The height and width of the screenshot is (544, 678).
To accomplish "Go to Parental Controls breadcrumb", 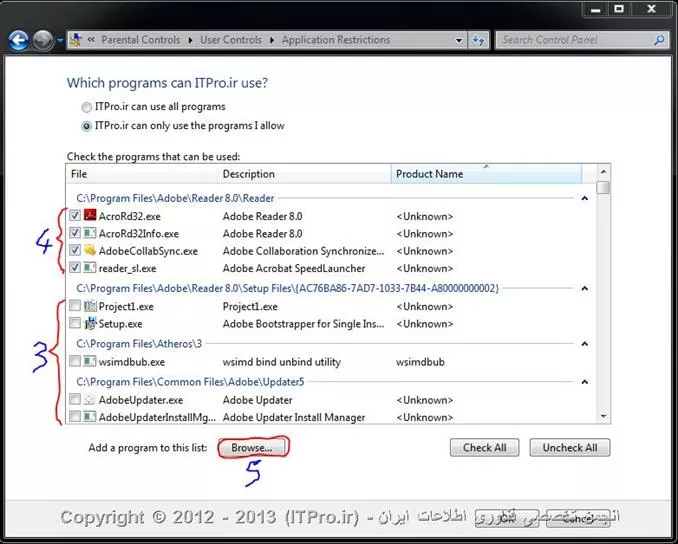I will 141,40.
